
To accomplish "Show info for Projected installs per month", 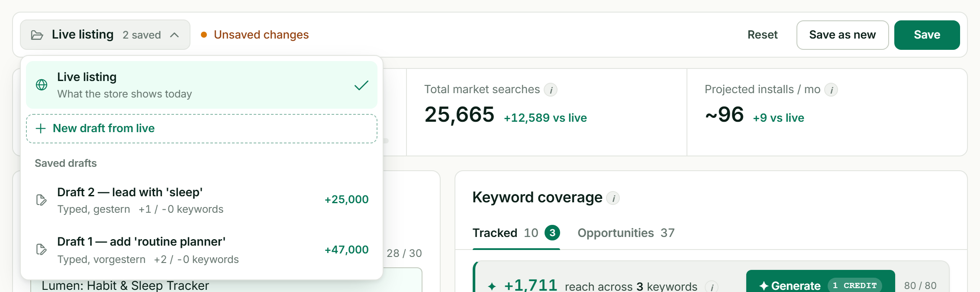I will pyautogui.click(x=831, y=90).
